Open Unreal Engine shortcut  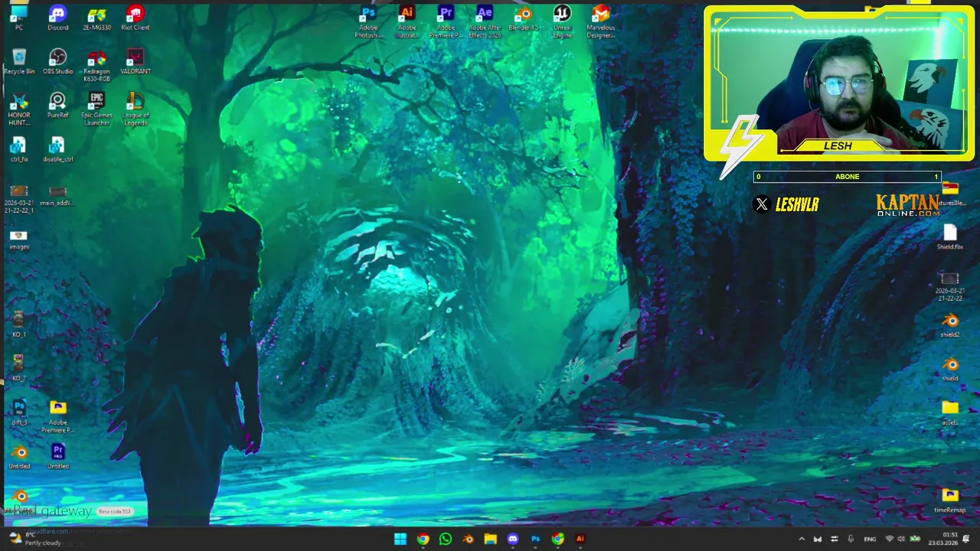tap(562, 21)
